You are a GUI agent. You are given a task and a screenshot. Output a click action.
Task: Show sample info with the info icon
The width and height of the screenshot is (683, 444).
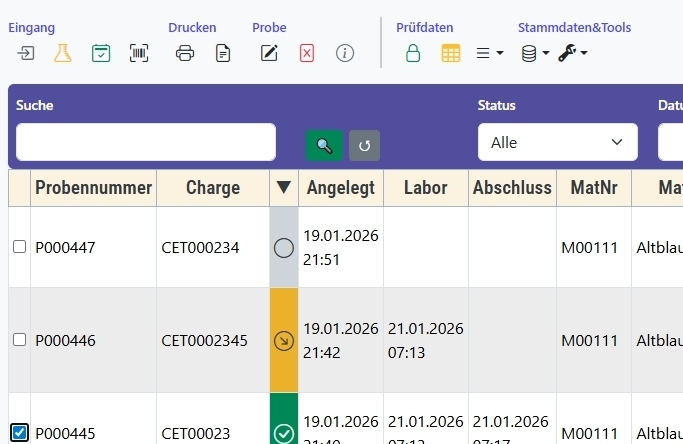pos(345,53)
